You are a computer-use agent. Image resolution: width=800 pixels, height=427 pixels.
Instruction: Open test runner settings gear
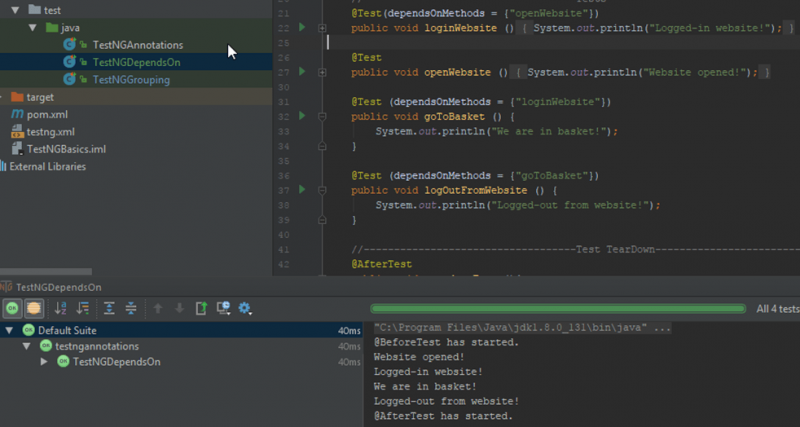[x=244, y=308]
